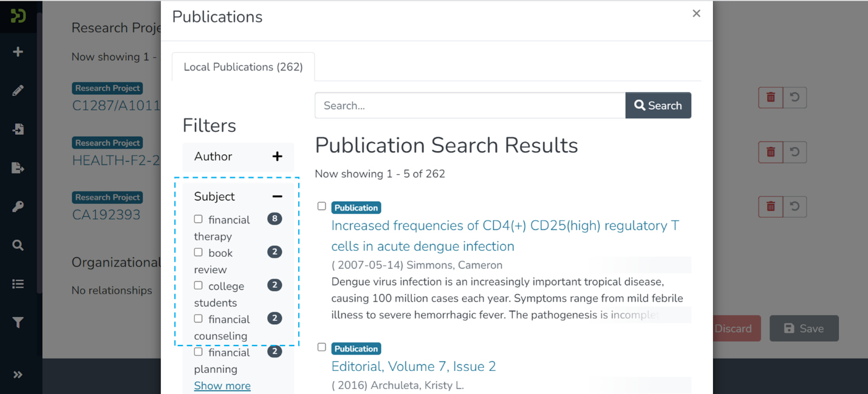Show more subject filter options
The width and height of the screenshot is (868, 394).
pyautogui.click(x=222, y=386)
